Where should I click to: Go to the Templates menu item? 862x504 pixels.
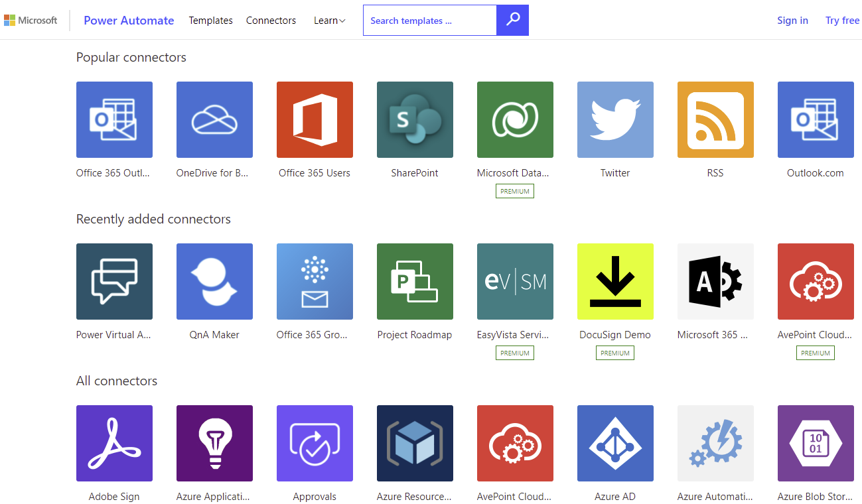point(210,21)
